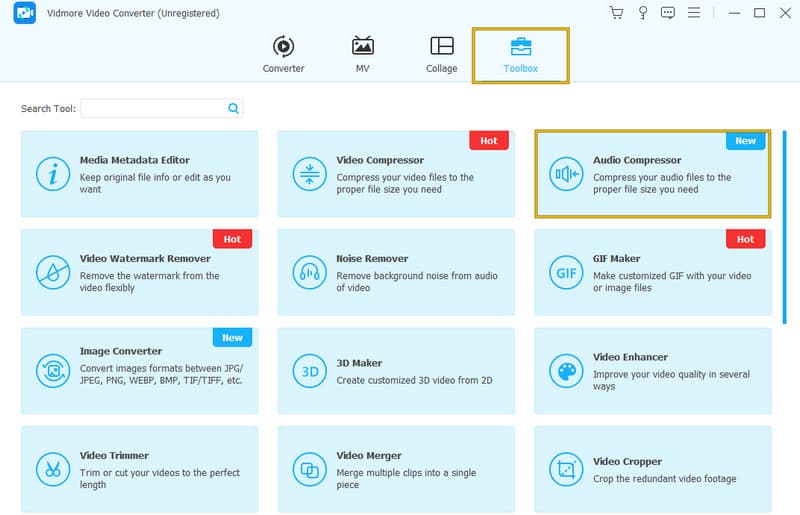
Task: Click the shopping cart purchase icon
Action: coord(616,13)
